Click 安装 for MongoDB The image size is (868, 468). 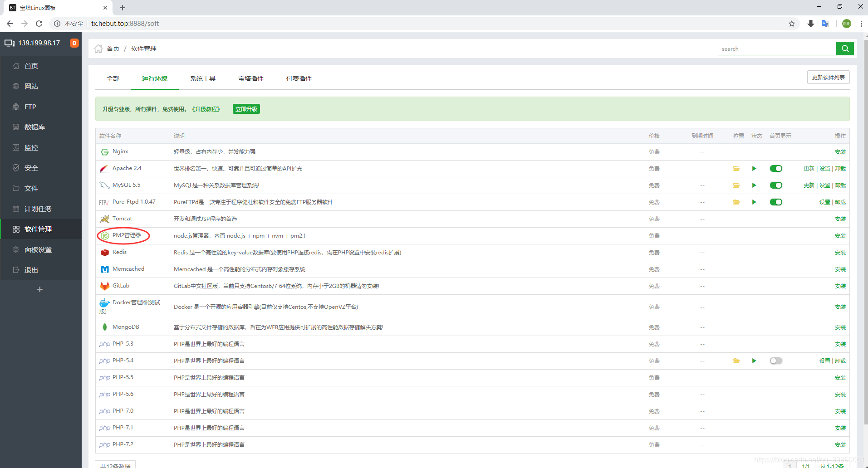pyautogui.click(x=840, y=327)
